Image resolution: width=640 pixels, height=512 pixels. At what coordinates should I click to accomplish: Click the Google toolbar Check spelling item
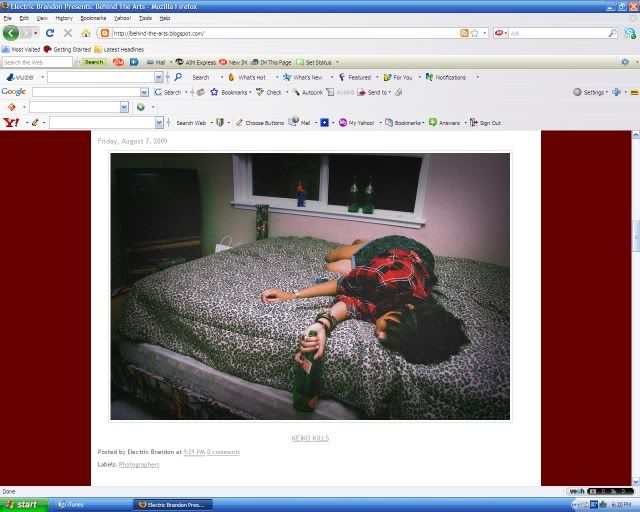(x=269, y=92)
